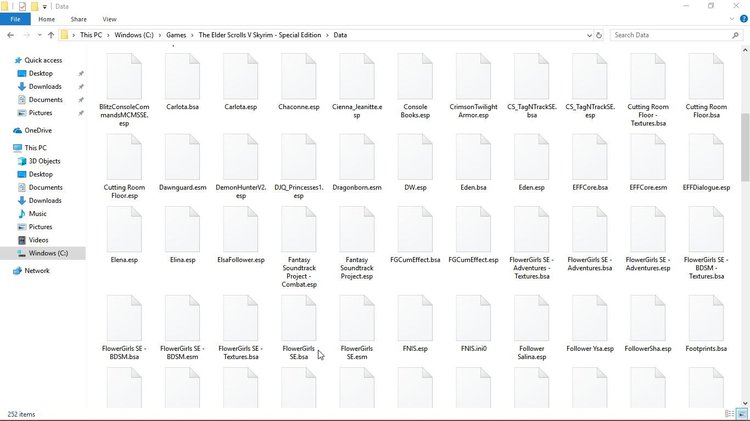Select the FNIS.esp file icon

coord(415,318)
